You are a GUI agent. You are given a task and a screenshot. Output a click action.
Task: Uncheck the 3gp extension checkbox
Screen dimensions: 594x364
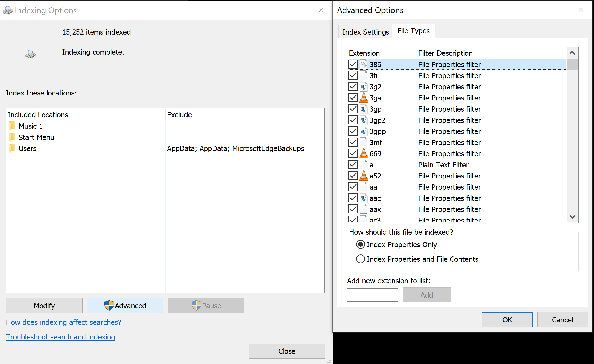point(353,109)
